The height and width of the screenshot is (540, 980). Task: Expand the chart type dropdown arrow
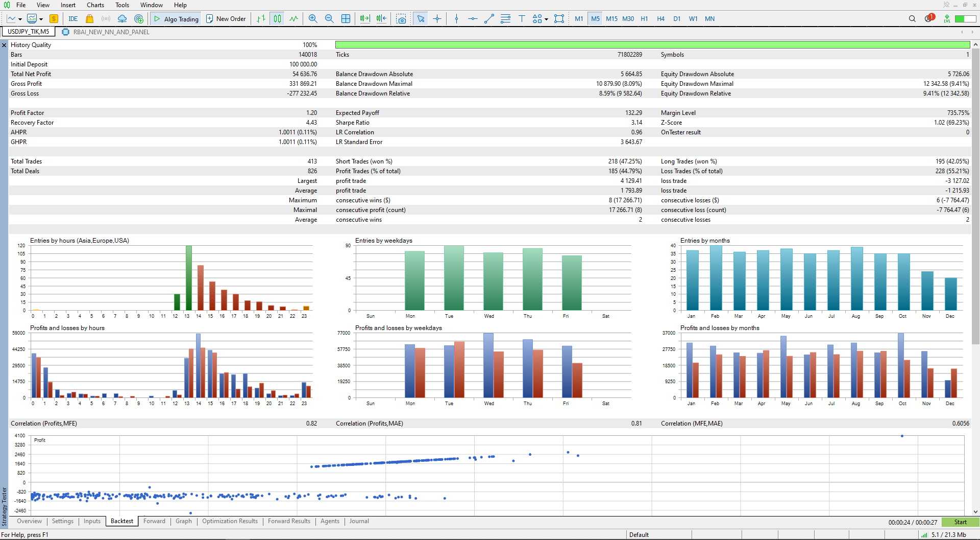point(20,19)
